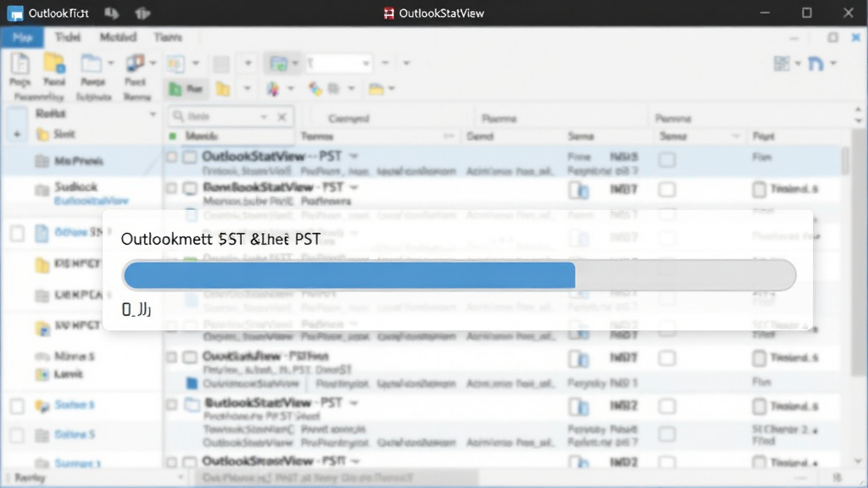Click the yellow folder icon with blue badge
This screenshot has height=488, width=868.
54,64
